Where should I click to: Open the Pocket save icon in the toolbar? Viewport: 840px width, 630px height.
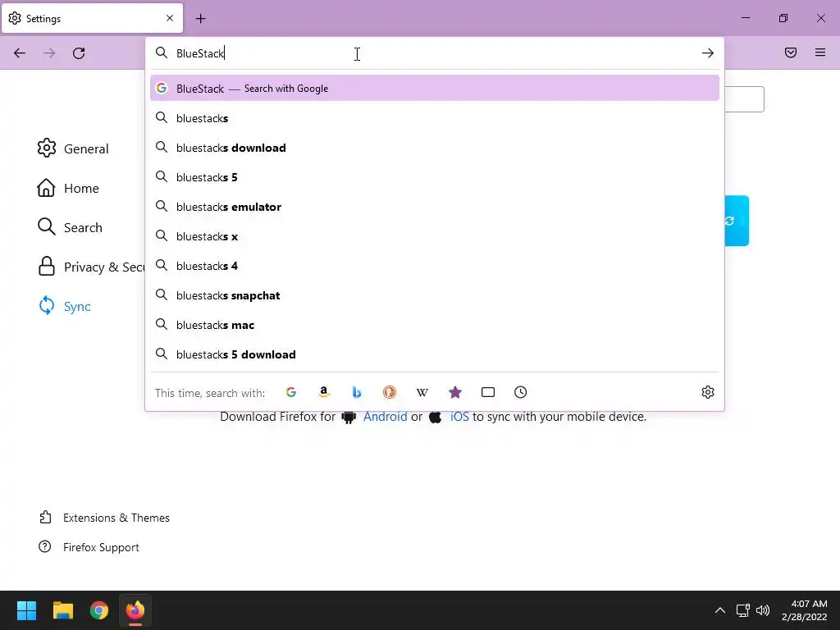(791, 52)
